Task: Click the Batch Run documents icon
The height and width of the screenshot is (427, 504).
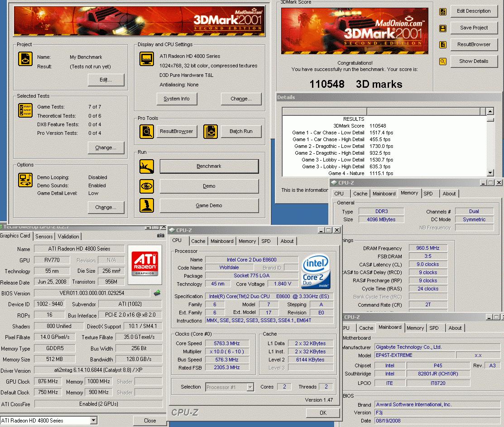Action: [211, 132]
